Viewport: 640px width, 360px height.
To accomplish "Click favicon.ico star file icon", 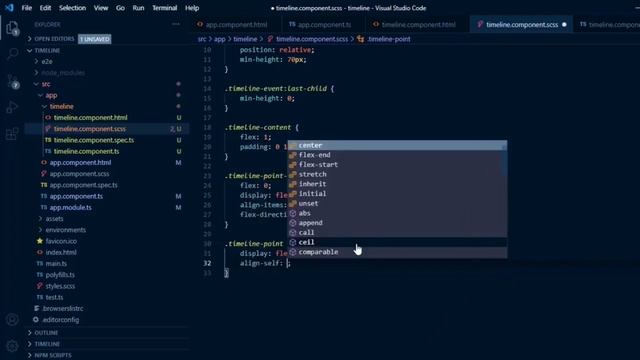I will [x=40, y=241].
